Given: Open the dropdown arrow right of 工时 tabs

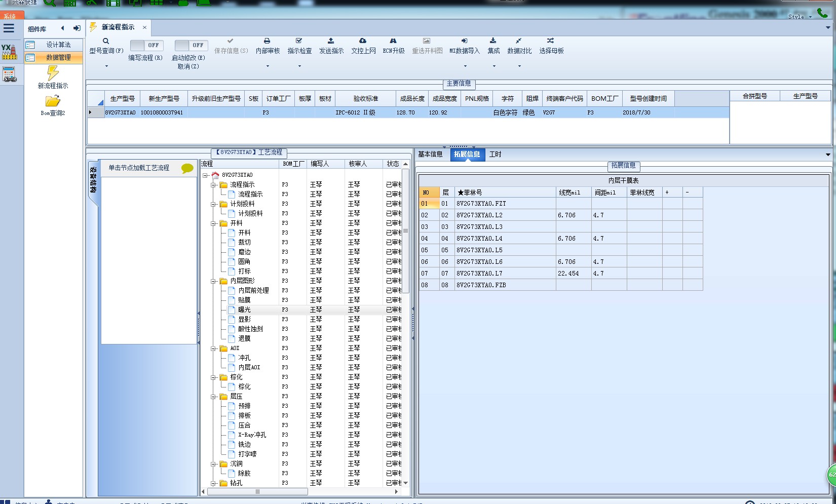Looking at the screenshot, I should click(x=828, y=154).
